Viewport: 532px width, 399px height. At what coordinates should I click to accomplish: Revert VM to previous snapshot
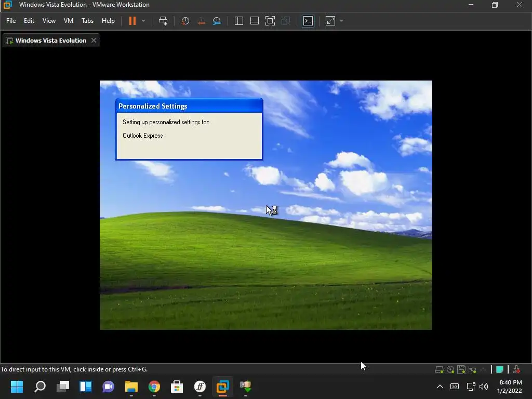point(201,21)
